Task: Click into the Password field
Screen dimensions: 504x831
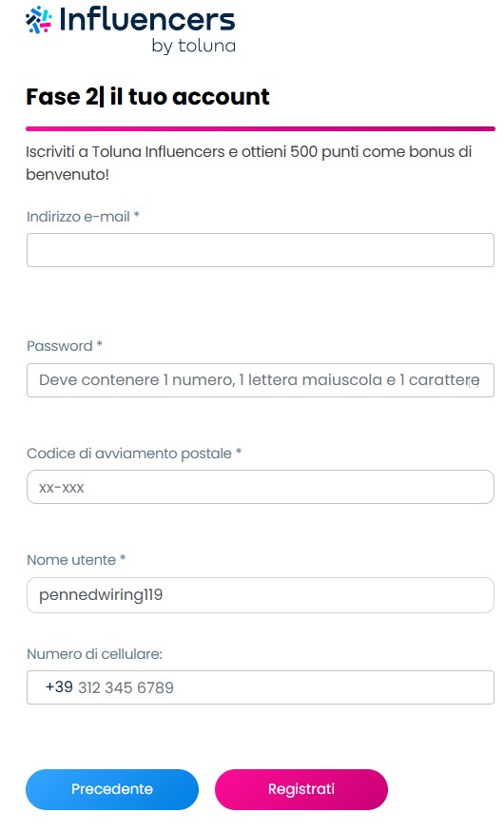Action: point(261,380)
